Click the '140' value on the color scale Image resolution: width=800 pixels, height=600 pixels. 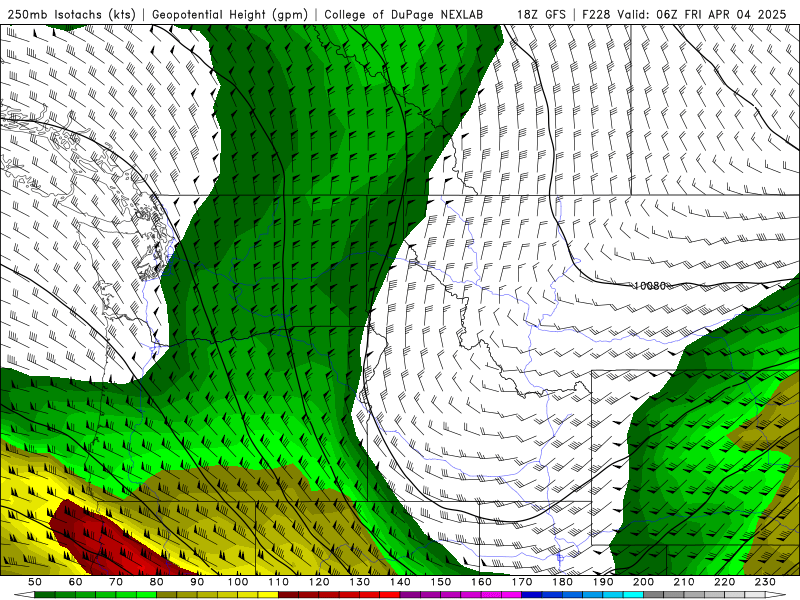[400, 582]
